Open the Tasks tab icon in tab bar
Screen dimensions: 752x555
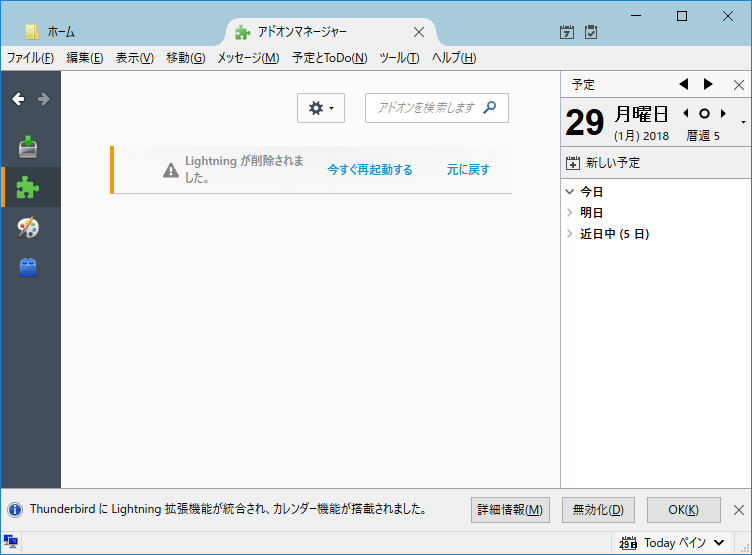point(591,32)
